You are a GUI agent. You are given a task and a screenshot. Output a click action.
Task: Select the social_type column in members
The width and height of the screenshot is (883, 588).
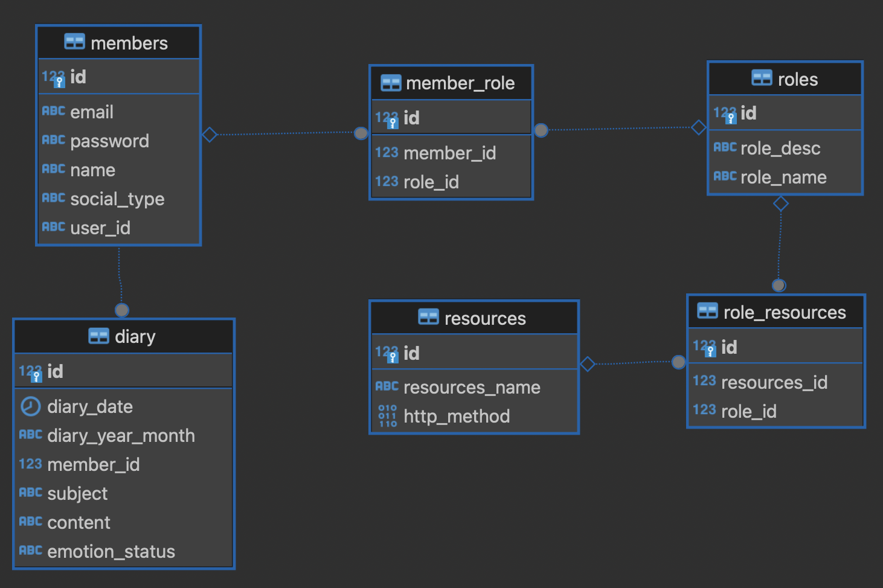[118, 199]
